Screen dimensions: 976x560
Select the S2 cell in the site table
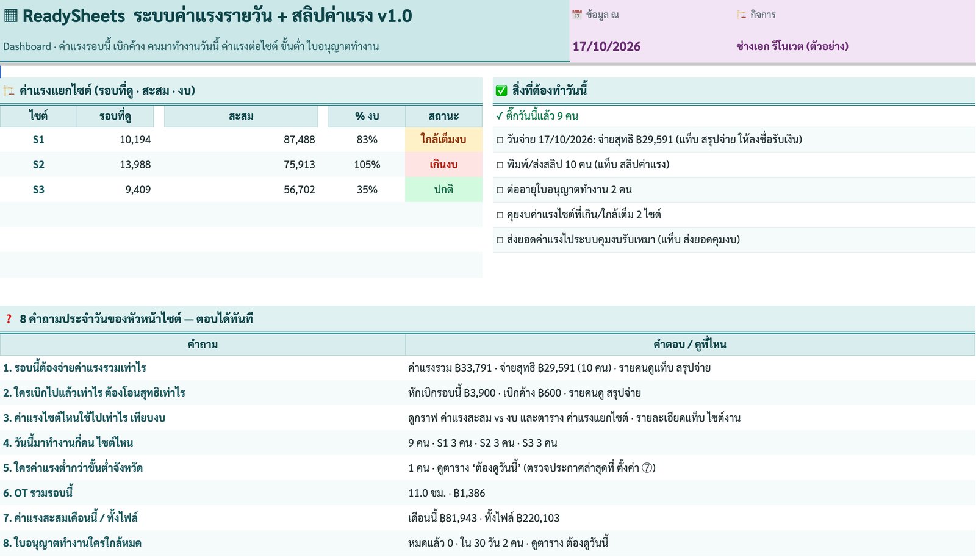(38, 165)
